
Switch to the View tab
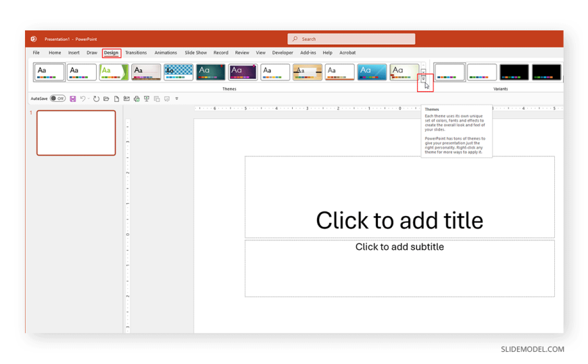pyautogui.click(x=261, y=53)
